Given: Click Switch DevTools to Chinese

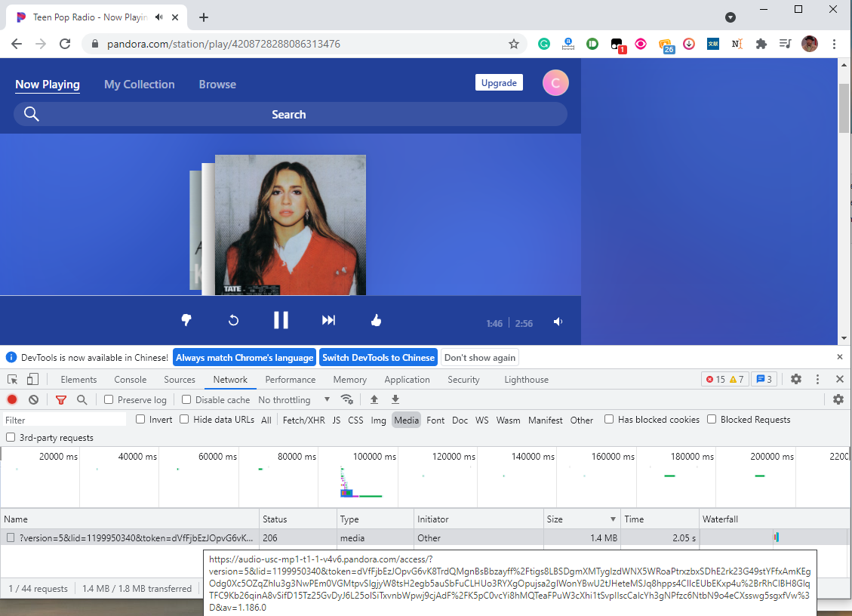Looking at the screenshot, I should [x=378, y=357].
